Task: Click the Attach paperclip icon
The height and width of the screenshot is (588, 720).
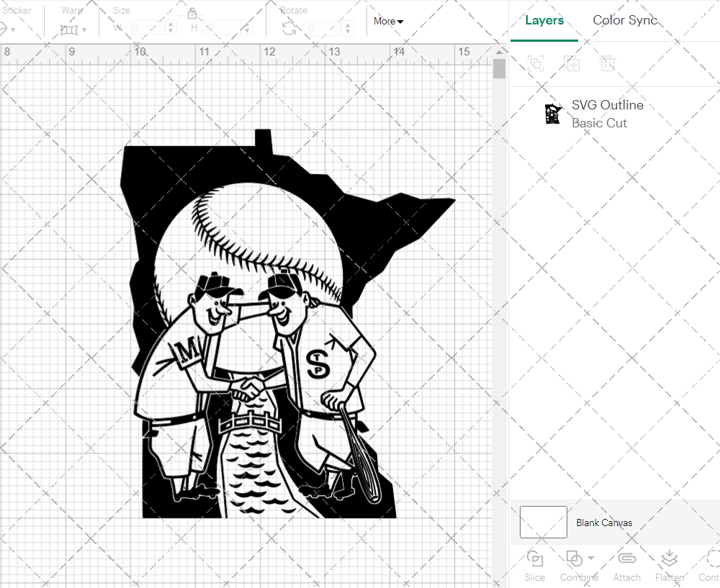Action: [626, 558]
